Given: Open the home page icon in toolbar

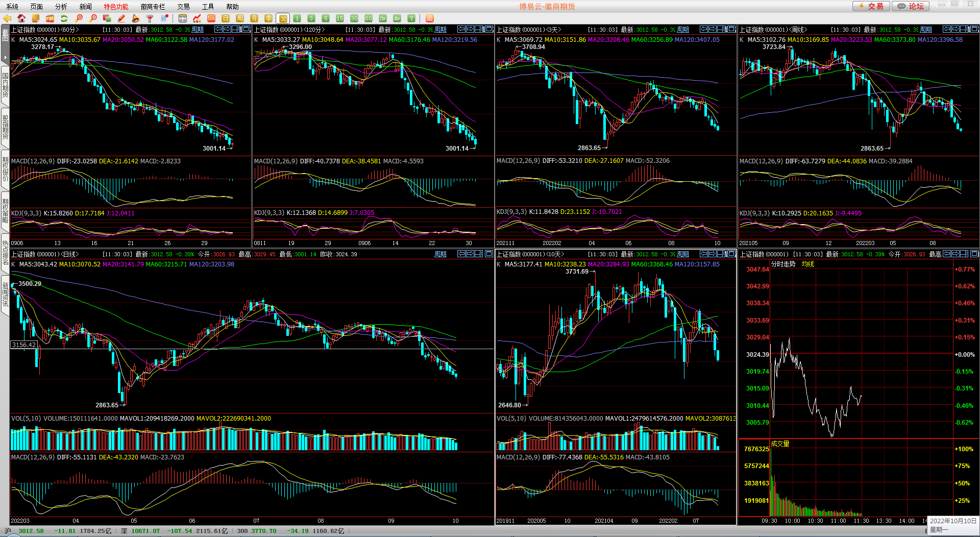Looking at the screenshot, I should coord(21,18).
